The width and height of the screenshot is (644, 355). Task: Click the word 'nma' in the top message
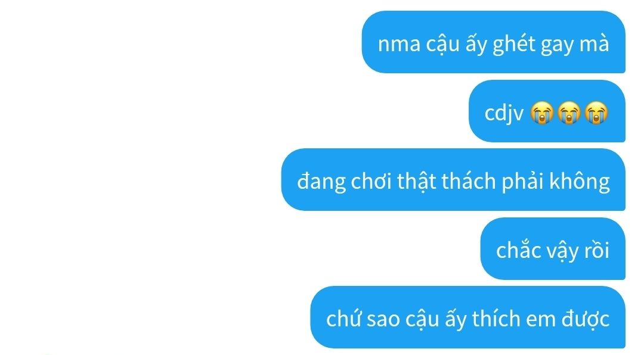tap(399, 44)
